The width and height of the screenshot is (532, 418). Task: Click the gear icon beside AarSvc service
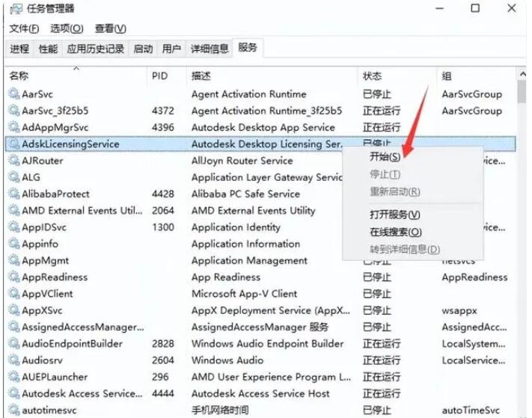[14, 94]
